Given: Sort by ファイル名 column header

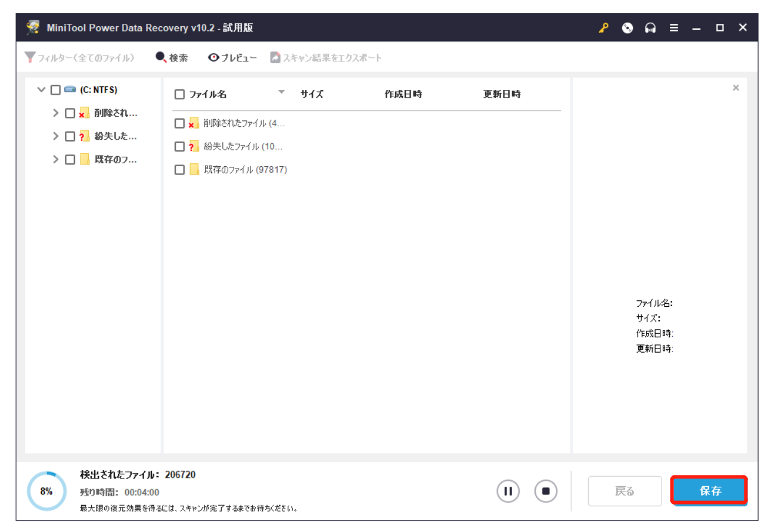Looking at the screenshot, I should [208, 94].
